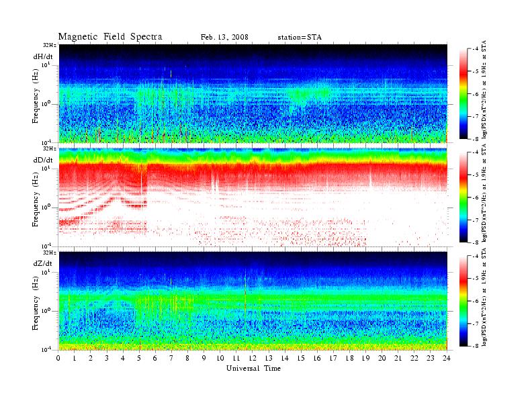Screen dimensions: 532x411
Task: Click the 'station=STA' label
Action: (300, 38)
